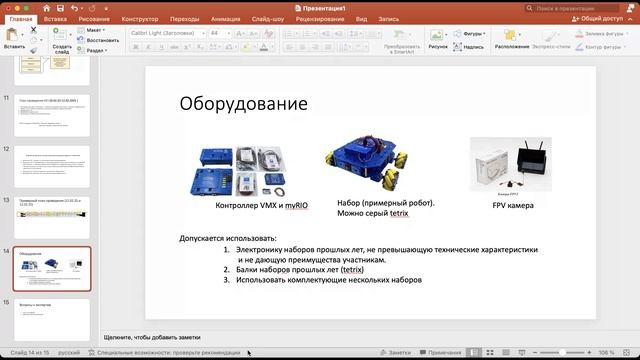The width and height of the screenshot is (640, 360).
Task: Select slide 13 thumbnail
Action: [52, 218]
